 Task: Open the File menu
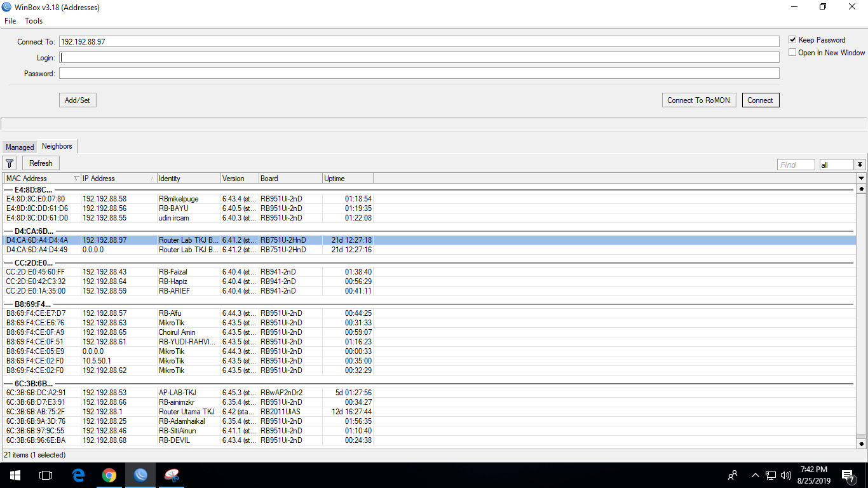point(10,21)
